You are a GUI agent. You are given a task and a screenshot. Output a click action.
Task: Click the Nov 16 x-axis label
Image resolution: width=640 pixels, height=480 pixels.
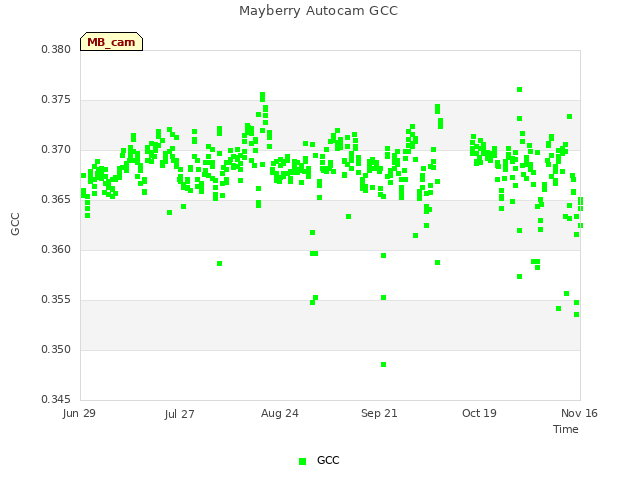(579, 413)
